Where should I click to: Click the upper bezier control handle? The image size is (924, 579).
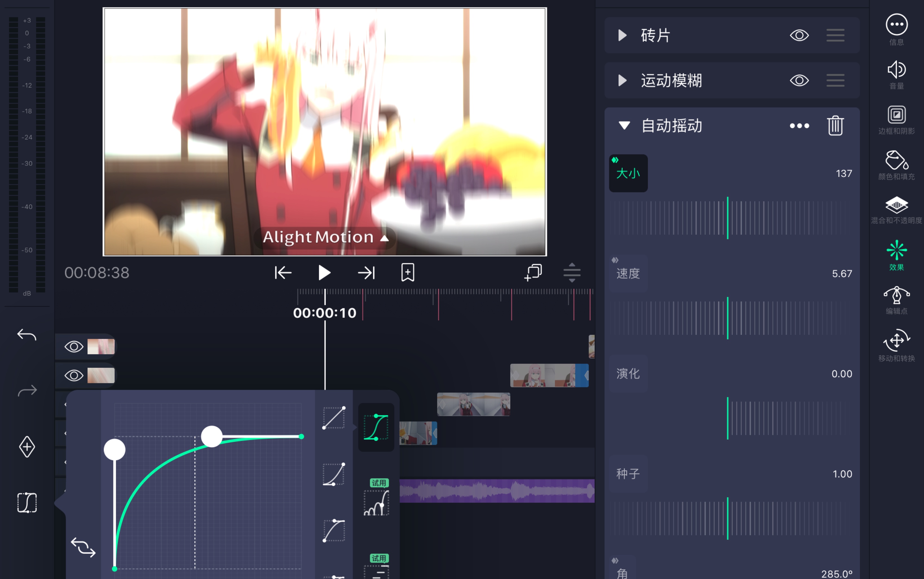(x=212, y=436)
